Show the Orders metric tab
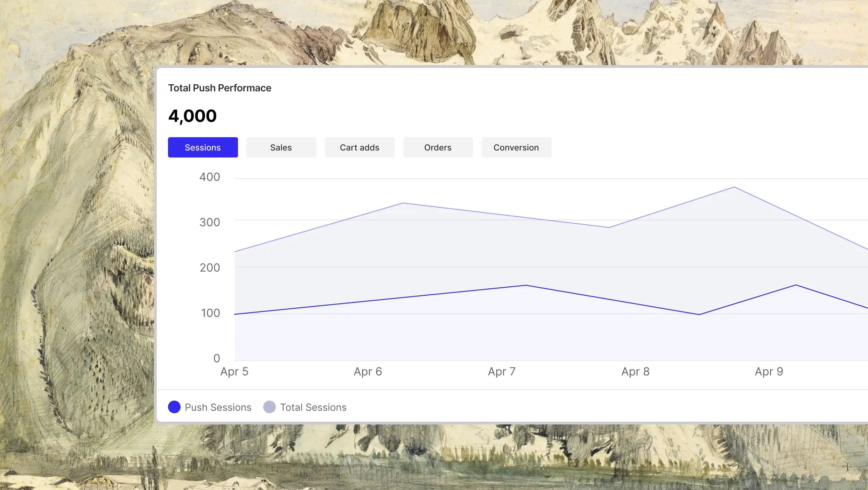The image size is (868, 490). coord(438,147)
